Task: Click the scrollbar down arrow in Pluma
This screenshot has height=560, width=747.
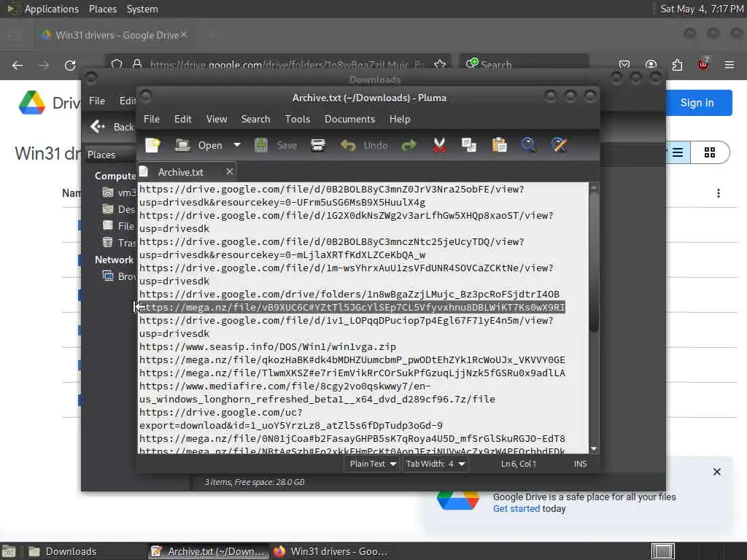Action: (x=594, y=448)
